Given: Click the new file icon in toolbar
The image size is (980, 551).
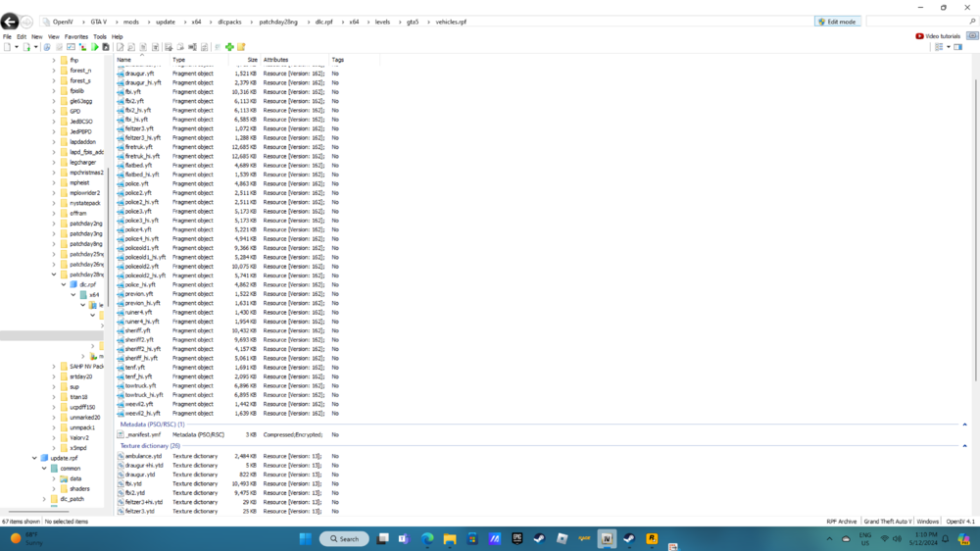Looking at the screenshot, I should pos(7,47).
